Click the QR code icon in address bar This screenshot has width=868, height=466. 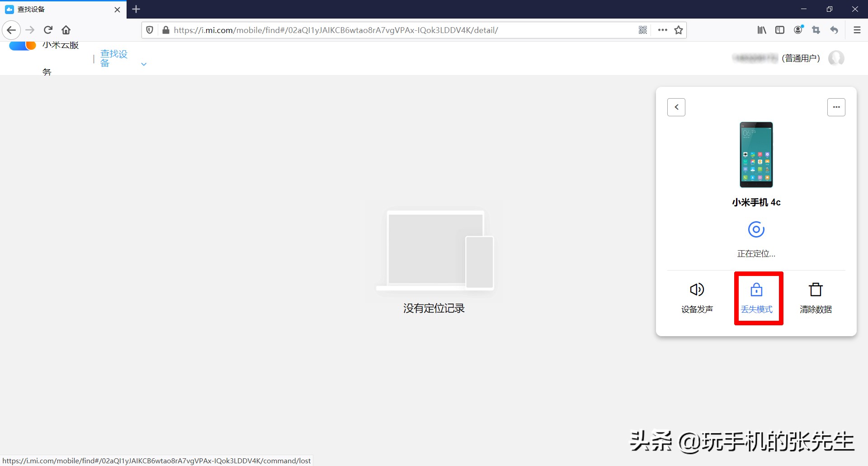[643, 30]
